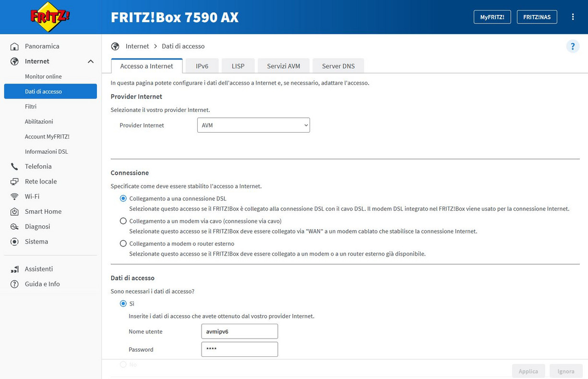Image resolution: width=588 pixels, height=379 pixels.
Task: Click the FRITZ!Box 7590 AX title
Action: [x=175, y=17]
